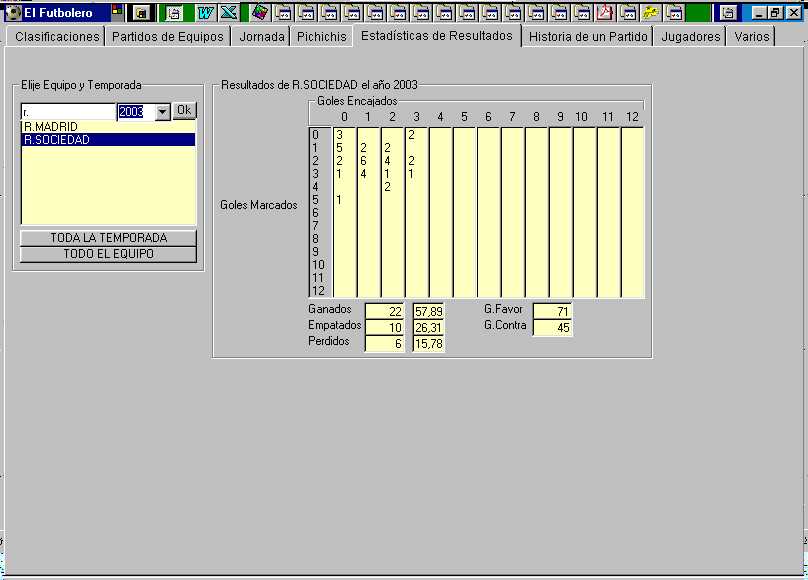Viewport: 808px width, 580px height.
Task: Click the team name input containing 'r.'
Action: pyautogui.click(x=69, y=112)
